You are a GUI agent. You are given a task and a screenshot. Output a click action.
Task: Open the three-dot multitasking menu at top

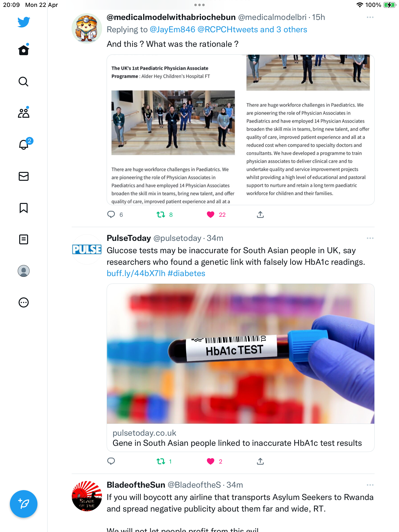[199, 5]
